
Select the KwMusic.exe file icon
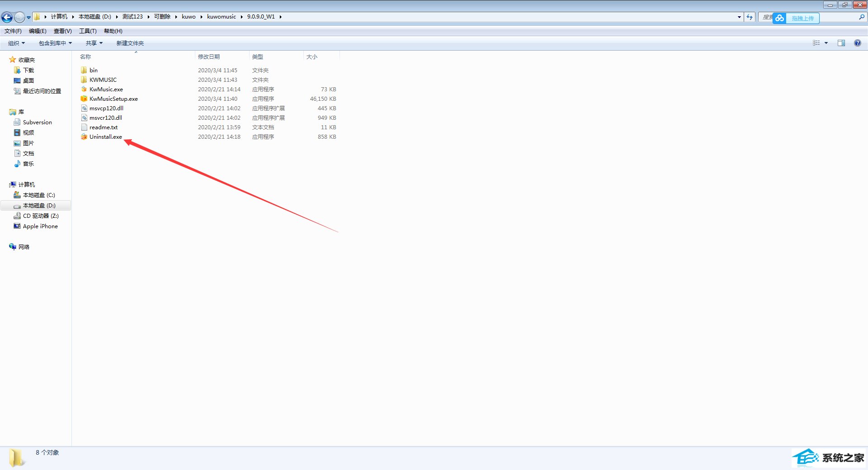[x=84, y=89]
